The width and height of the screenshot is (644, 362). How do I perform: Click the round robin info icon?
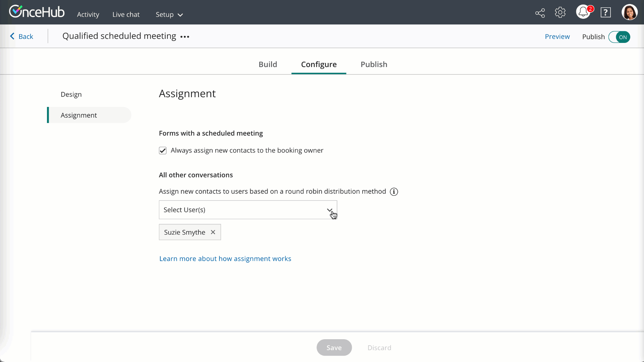pos(394,192)
